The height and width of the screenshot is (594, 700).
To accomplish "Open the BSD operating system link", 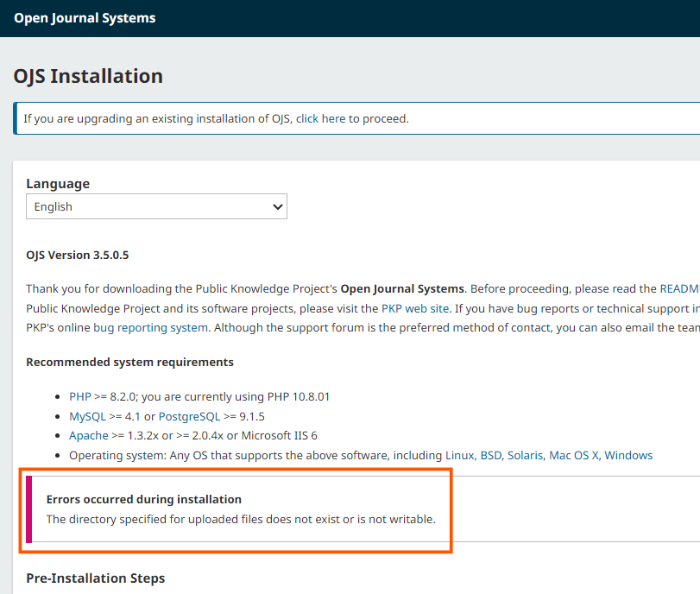I will click(x=490, y=455).
